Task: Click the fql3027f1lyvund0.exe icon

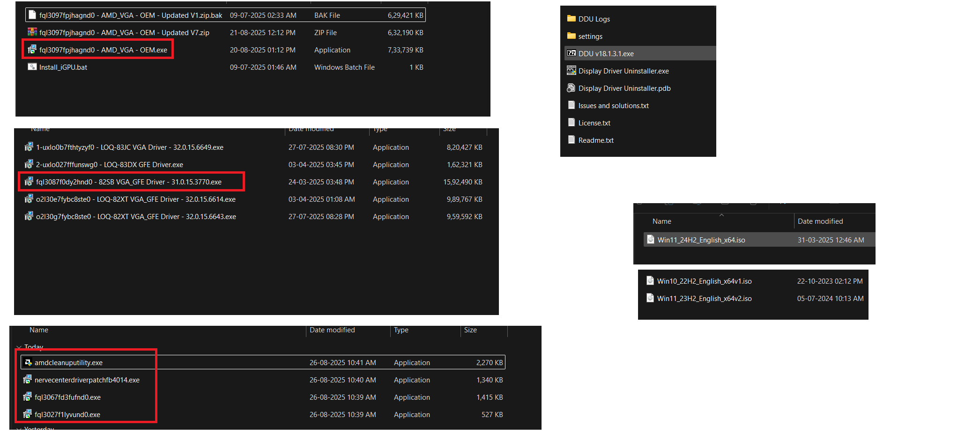Action: (28, 414)
